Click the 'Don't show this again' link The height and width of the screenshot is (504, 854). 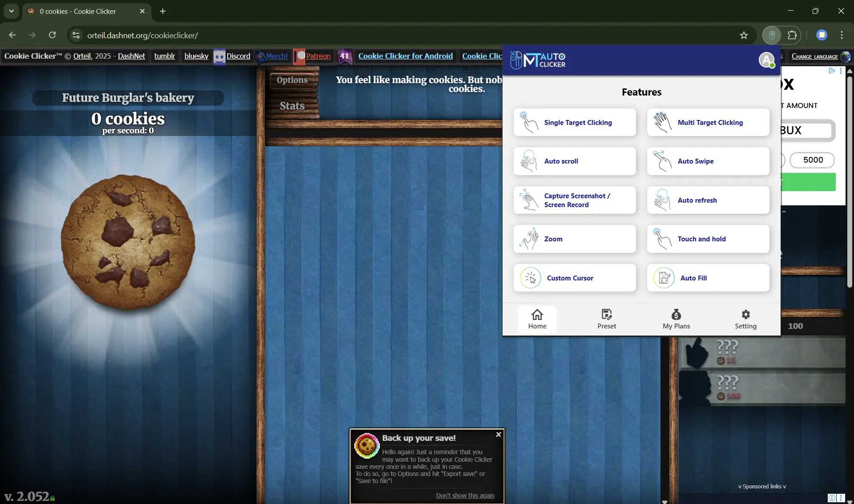(x=466, y=495)
